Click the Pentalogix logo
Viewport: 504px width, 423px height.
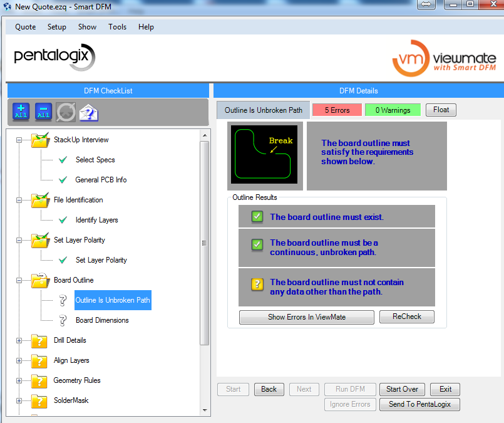tap(54, 57)
